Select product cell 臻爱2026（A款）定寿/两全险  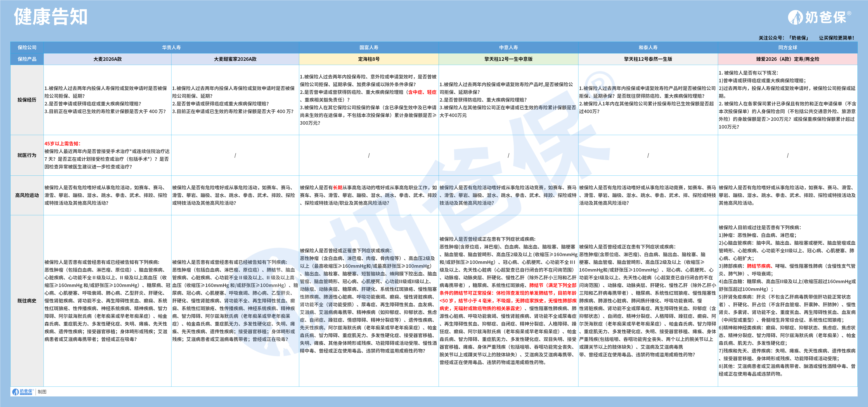tap(788, 59)
